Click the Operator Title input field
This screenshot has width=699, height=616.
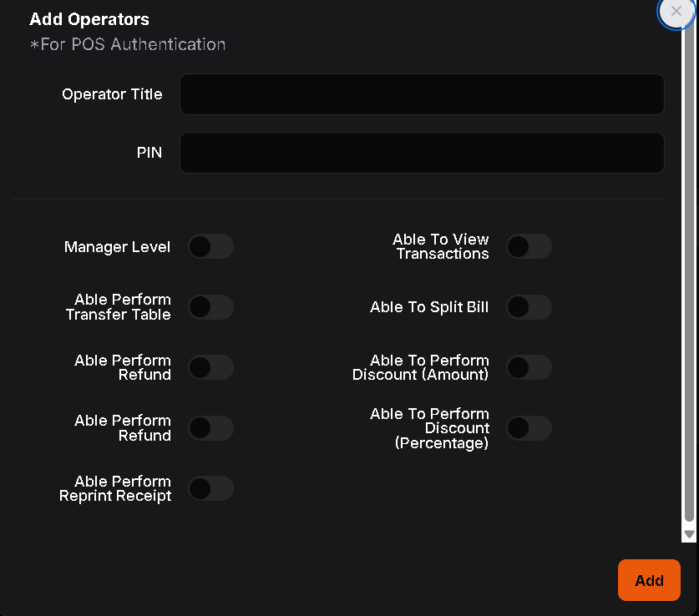click(x=422, y=94)
